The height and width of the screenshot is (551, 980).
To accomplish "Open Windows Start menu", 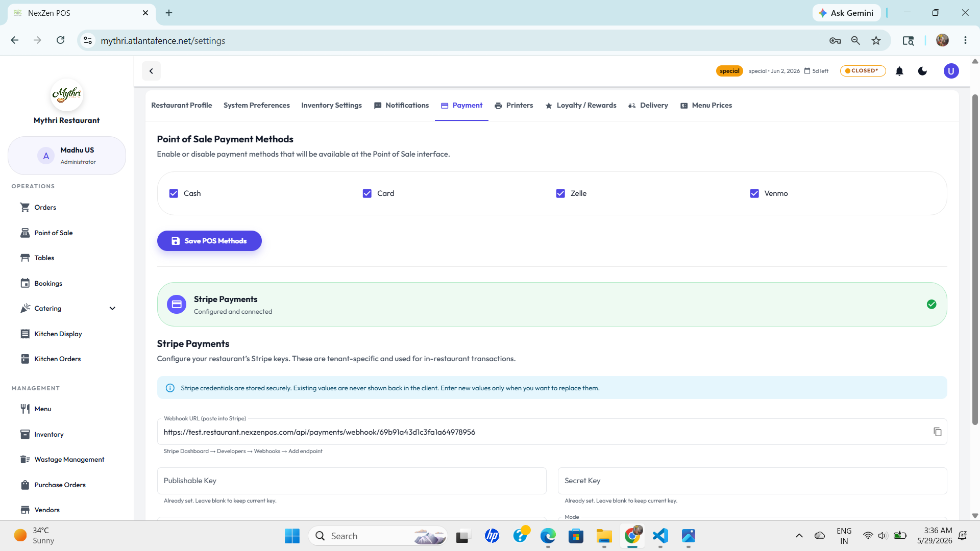I will click(x=292, y=536).
